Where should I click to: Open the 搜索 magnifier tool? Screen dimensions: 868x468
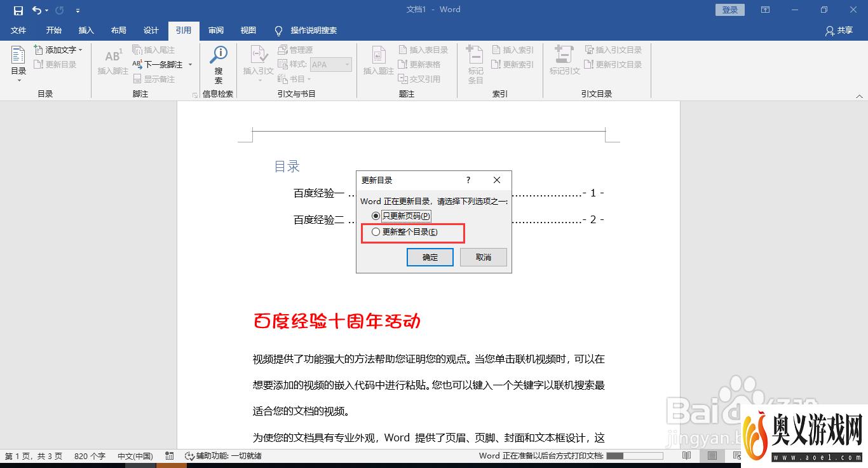coord(219,64)
